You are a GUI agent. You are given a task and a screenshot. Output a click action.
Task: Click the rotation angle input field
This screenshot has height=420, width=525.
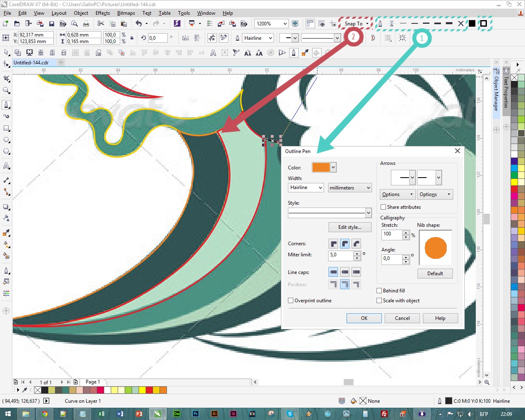pyautogui.click(x=157, y=38)
